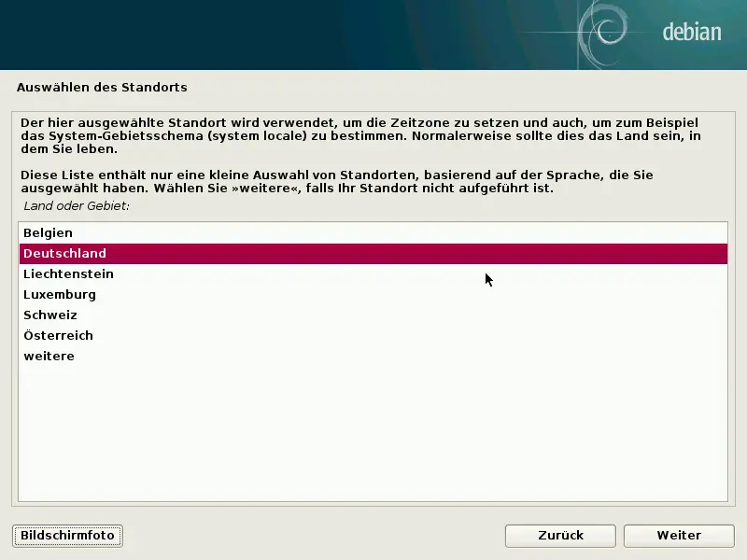The width and height of the screenshot is (747, 560).
Task: Choose weitere to see more locations
Action: [x=49, y=356]
